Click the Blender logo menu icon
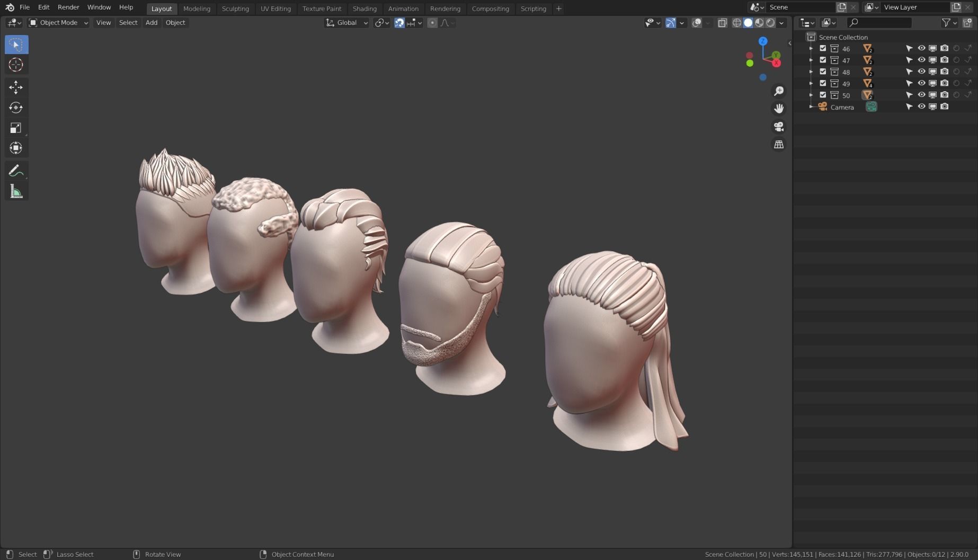This screenshot has height=560, width=978. (x=10, y=7)
